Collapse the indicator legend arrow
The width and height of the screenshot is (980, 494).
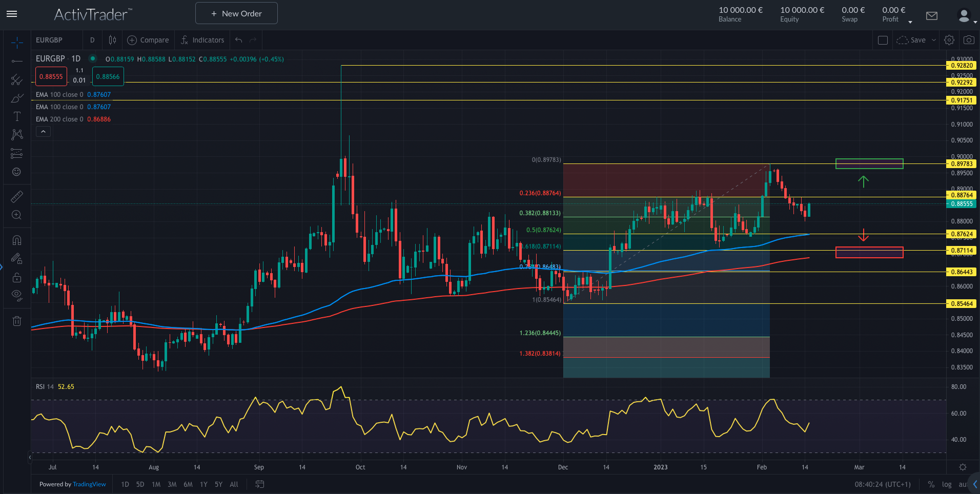[43, 131]
